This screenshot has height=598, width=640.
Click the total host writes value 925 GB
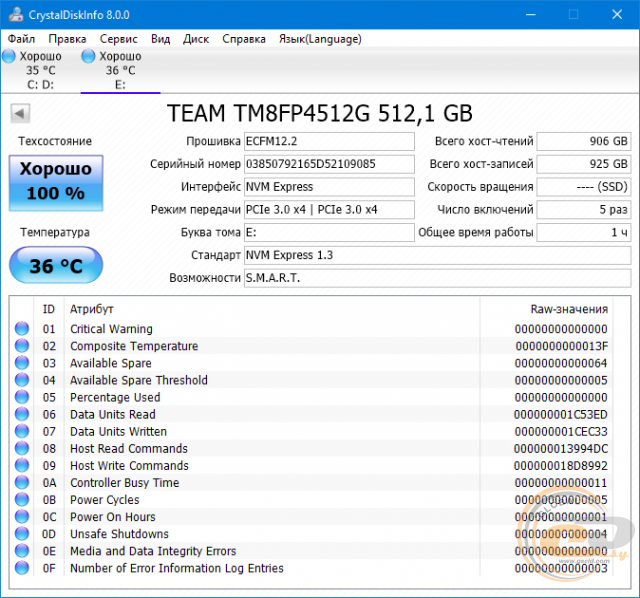(584, 164)
